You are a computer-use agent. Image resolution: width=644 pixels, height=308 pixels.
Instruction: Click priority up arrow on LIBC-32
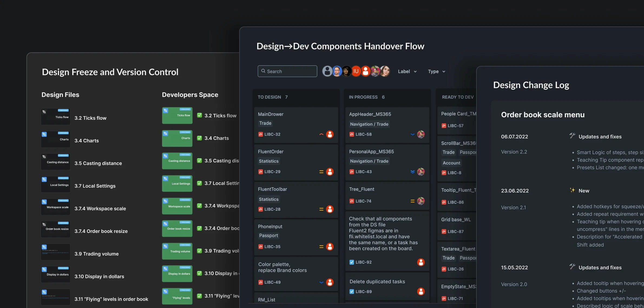click(x=321, y=134)
